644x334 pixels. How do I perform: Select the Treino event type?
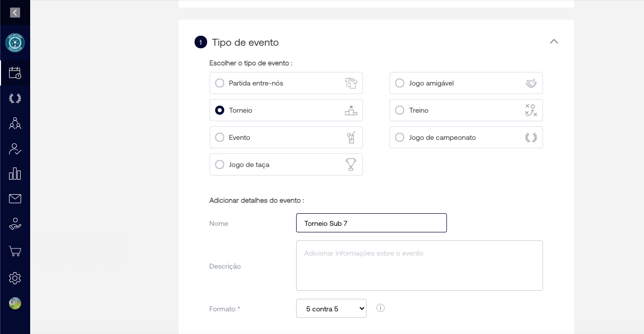point(400,110)
